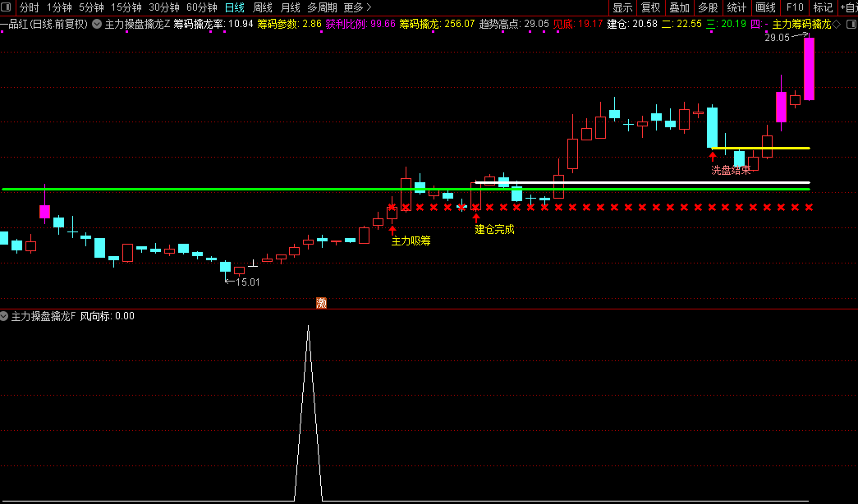Click the diamond icon after 主力筹码擒龙

pyautogui.click(x=837, y=24)
